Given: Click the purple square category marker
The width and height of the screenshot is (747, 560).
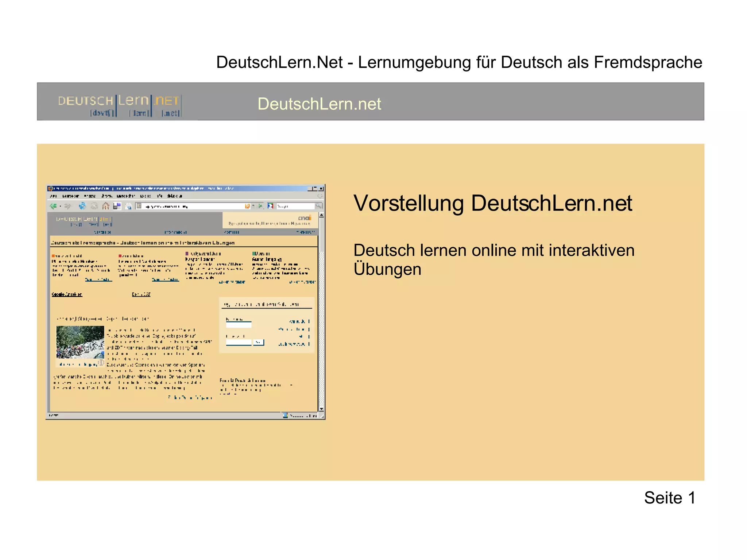Looking at the screenshot, I should pyautogui.click(x=187, y=253).
